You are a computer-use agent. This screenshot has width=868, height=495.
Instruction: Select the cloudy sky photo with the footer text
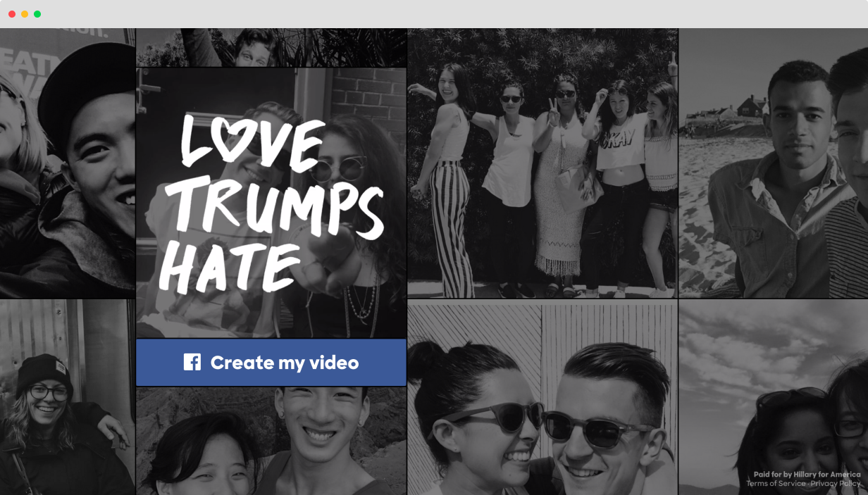coord(774,398)
